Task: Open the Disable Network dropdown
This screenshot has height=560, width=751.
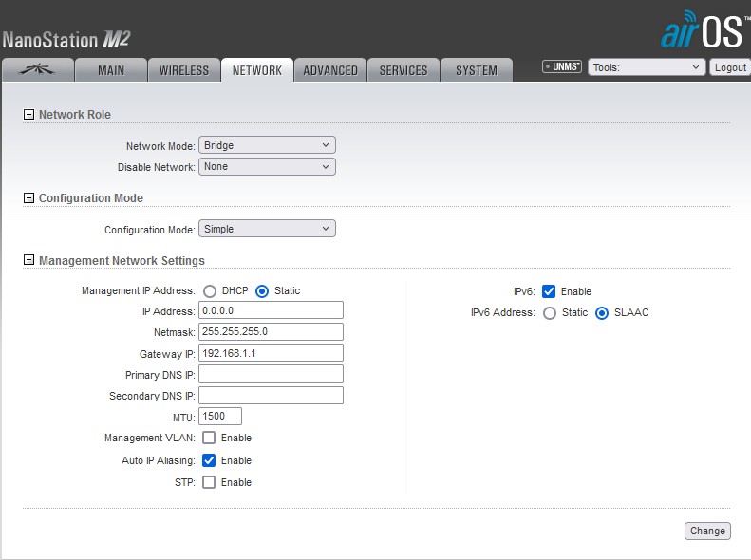Action: click(x=267, y=166)
